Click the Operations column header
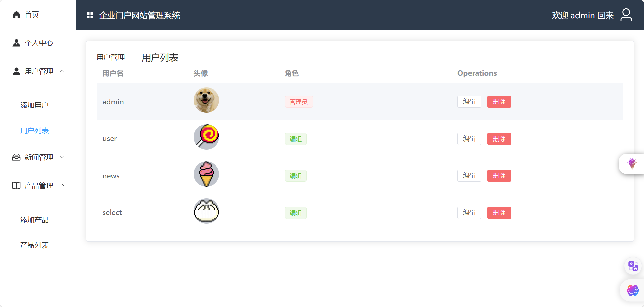 tap(477, 73)
